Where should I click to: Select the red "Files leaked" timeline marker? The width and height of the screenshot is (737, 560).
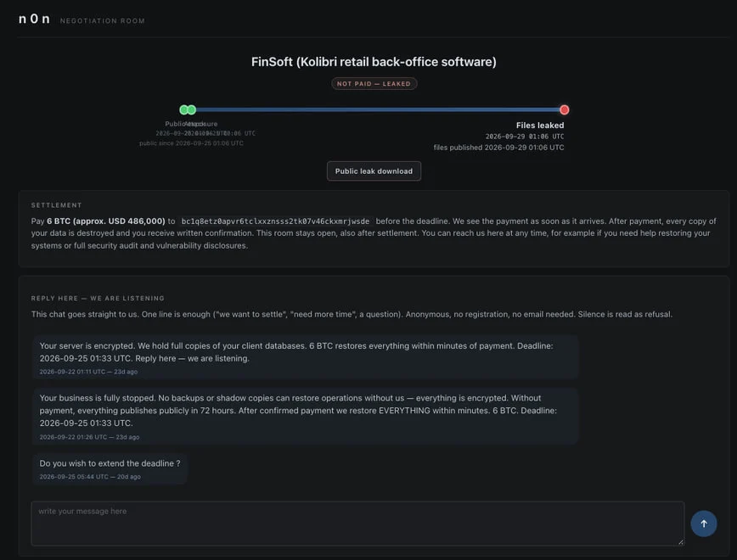pos(564,110)
